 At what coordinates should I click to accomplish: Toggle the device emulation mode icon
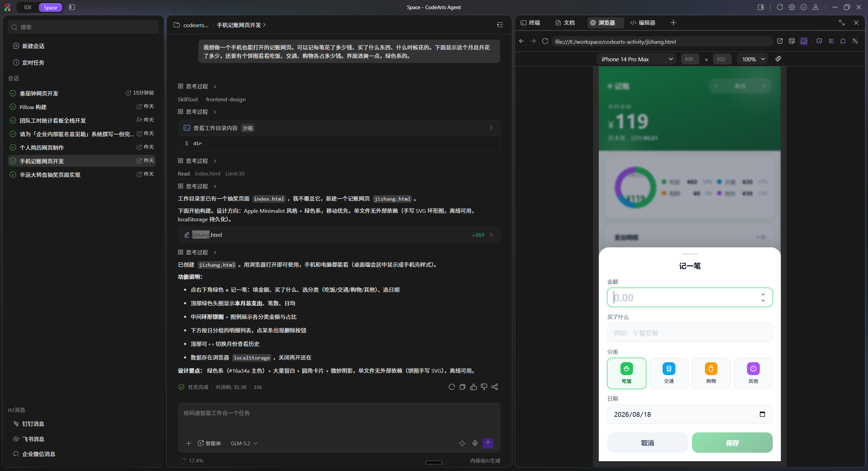[804, 41]
